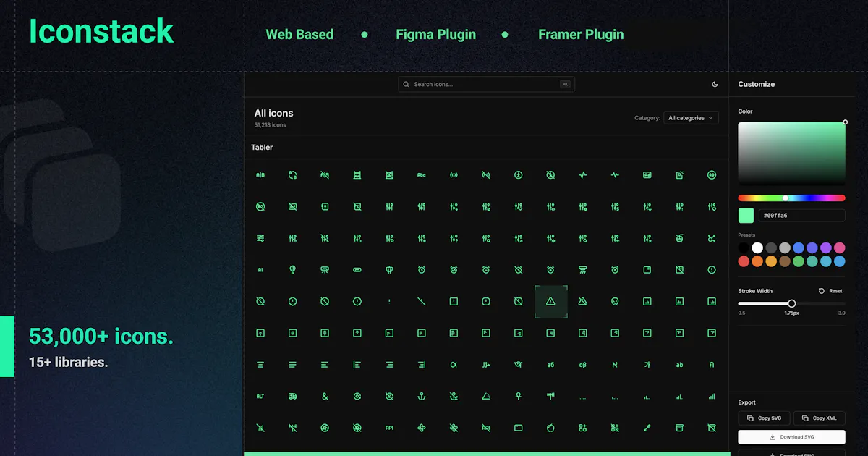Pick the Hebrew aleph alphabet icon
The height and width of the screenshot is (456, 868).
tap(615, 365)
